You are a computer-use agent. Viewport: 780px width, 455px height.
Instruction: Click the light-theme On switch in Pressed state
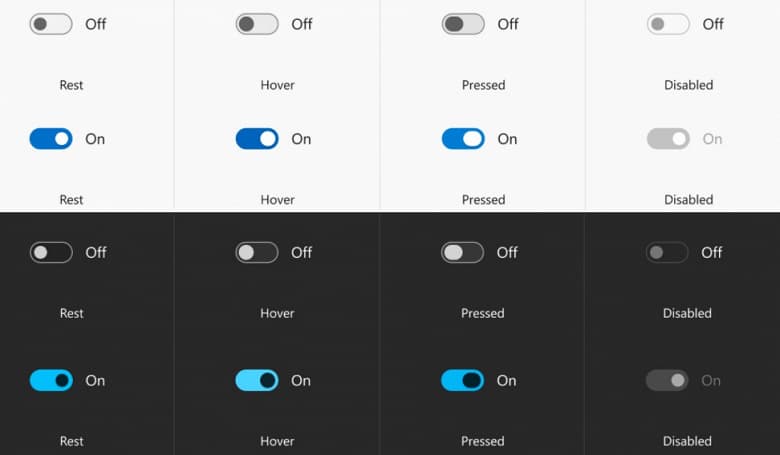point(463,139)
